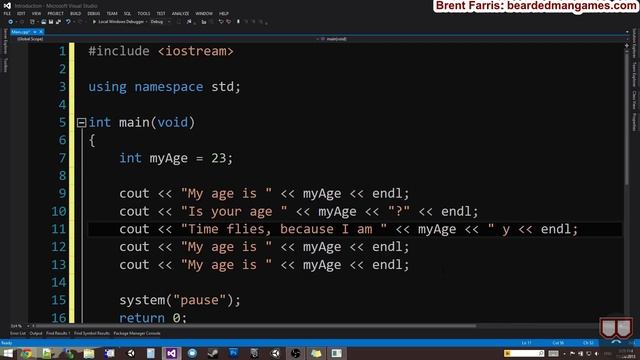Viewport: 640px width, 360px height.
Task: Open the SQL menu
Action: tap(127, 13)
